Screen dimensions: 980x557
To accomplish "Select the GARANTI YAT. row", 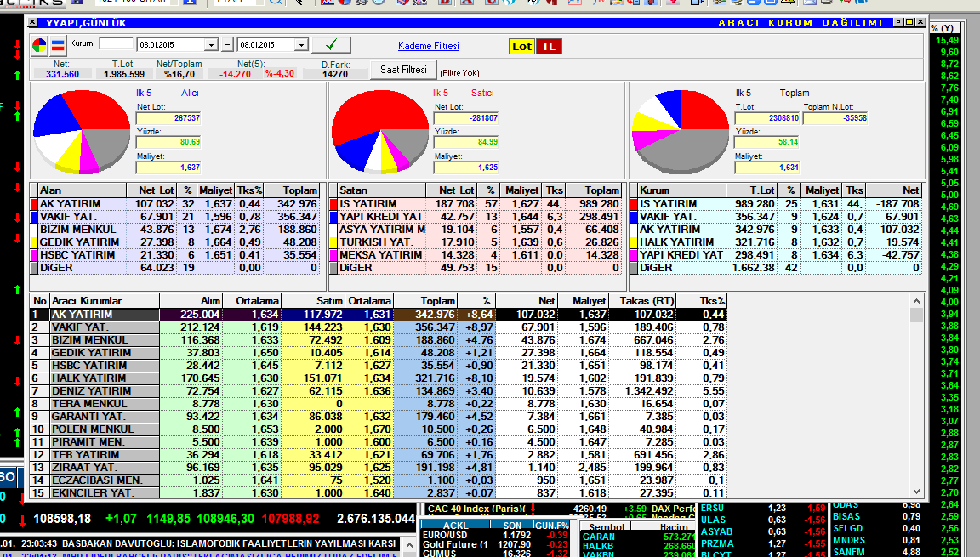I will [x=90, y=417].
